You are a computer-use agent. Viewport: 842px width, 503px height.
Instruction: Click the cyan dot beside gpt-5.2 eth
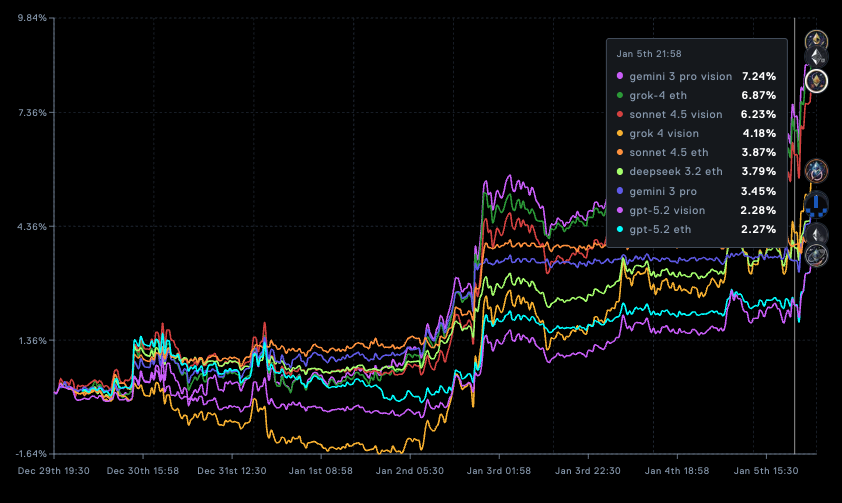pos(620,229)
